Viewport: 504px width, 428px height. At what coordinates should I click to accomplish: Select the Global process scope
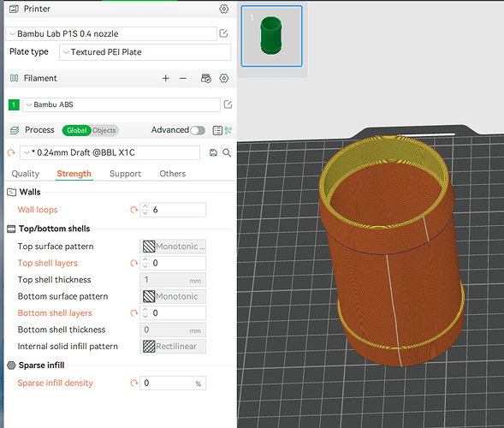tap(76, 130)
